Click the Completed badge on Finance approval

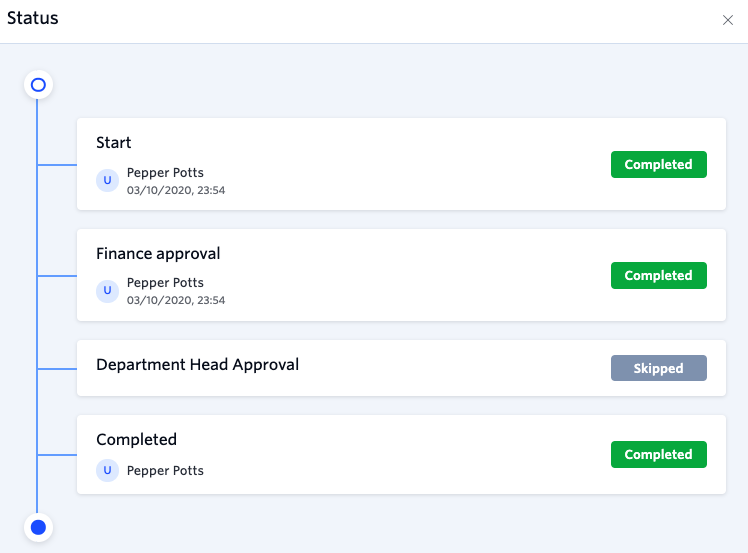coord(658,275)
